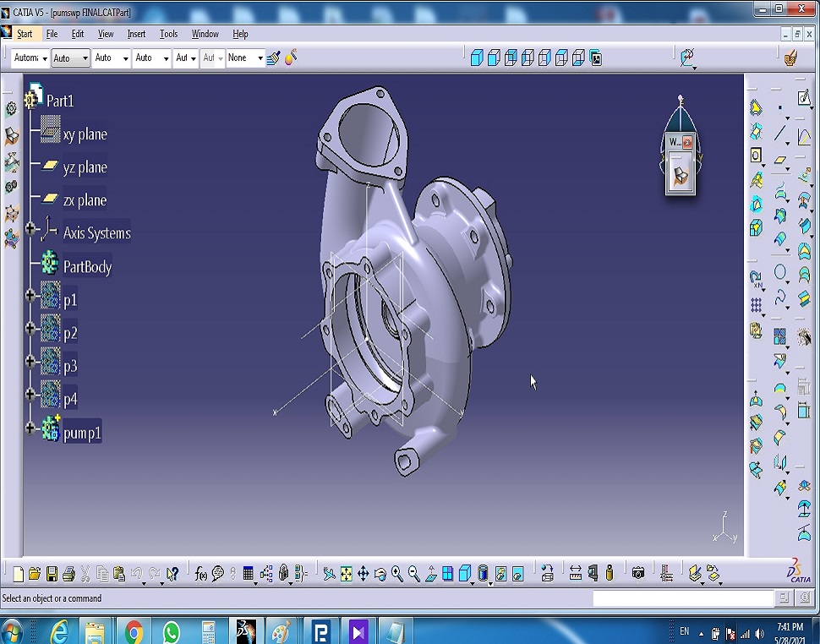820x644 pixels.
Task: Click the Capture camera icon
Action: click(x=638, y=574)
